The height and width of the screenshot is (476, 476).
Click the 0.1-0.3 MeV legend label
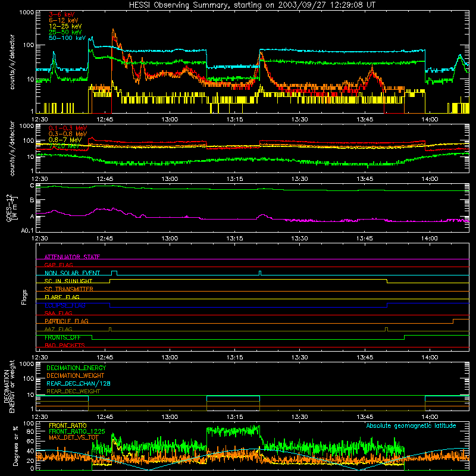coord(68,128)
